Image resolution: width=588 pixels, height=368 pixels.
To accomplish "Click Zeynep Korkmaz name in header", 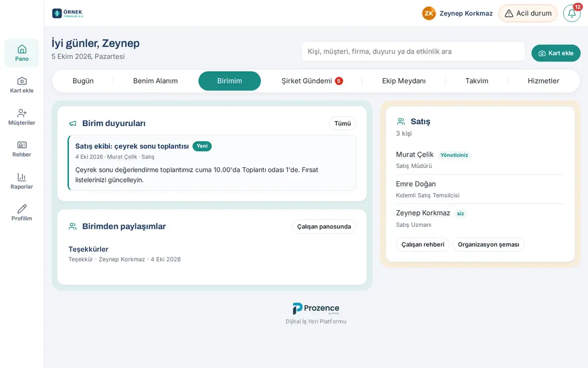I will pos(466,13).
